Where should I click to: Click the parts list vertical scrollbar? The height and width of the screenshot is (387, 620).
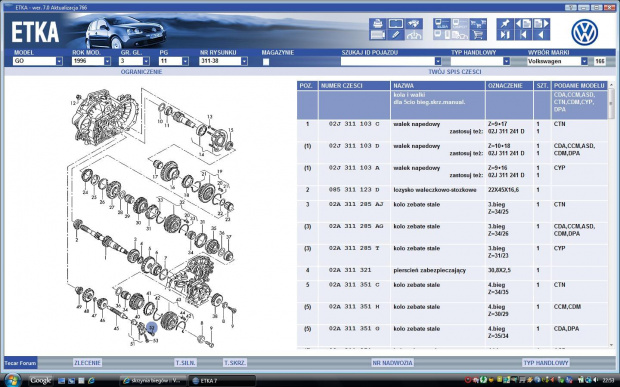tap(611, 215)
